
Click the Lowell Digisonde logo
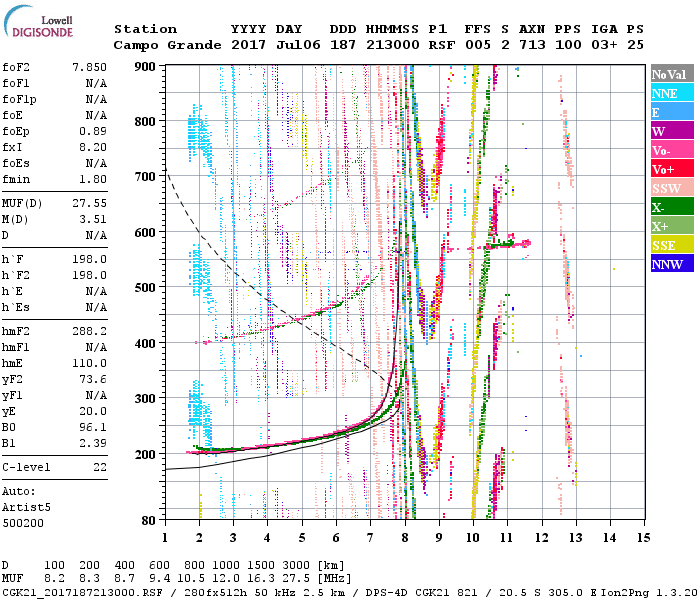38,22
